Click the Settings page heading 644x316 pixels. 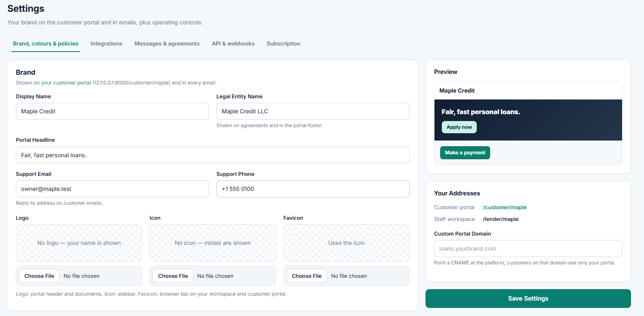(x=26, y=9)
